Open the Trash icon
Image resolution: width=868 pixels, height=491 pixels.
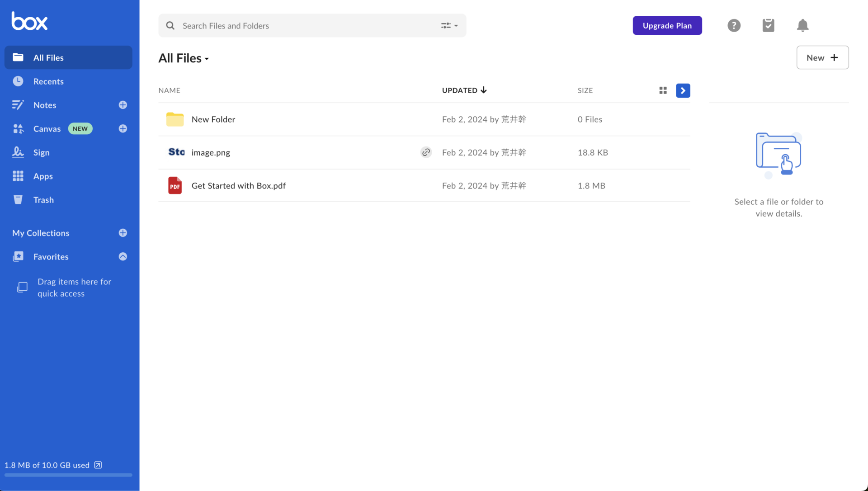click(18, 199)
